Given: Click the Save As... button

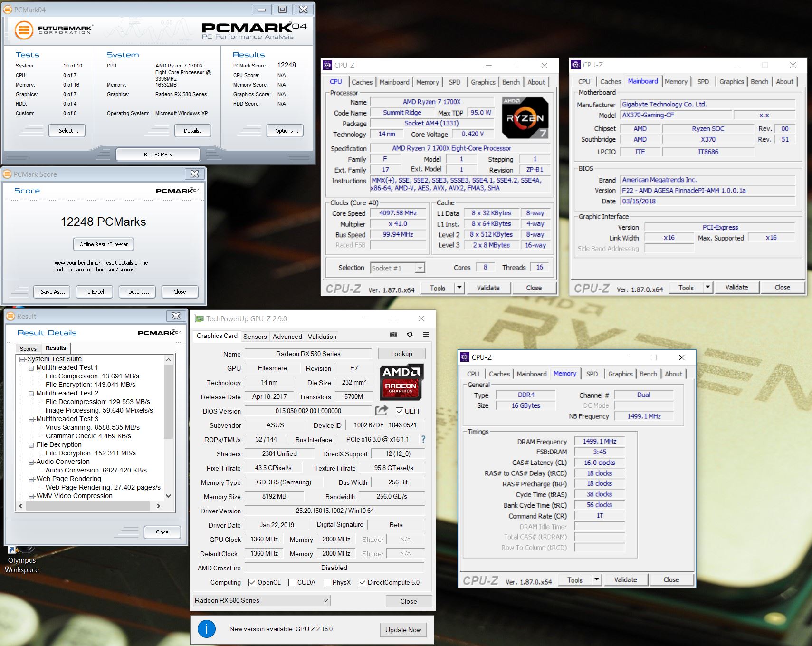Looking at the screenshot, I should (53, 292).
